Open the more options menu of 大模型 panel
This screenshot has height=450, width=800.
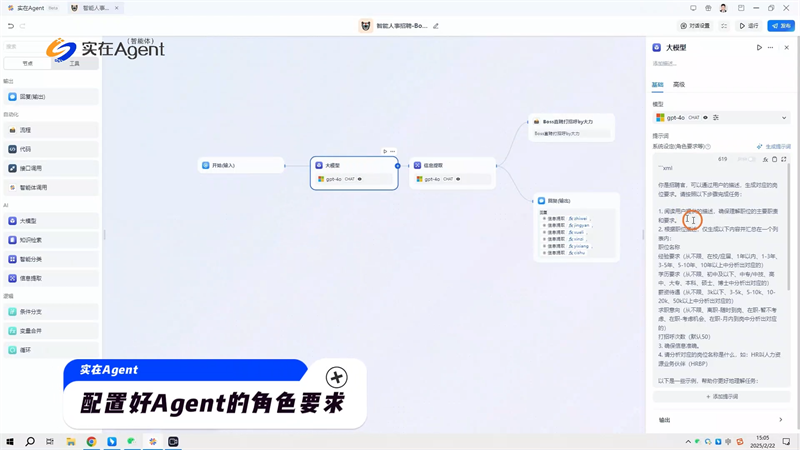pos(771,48)
